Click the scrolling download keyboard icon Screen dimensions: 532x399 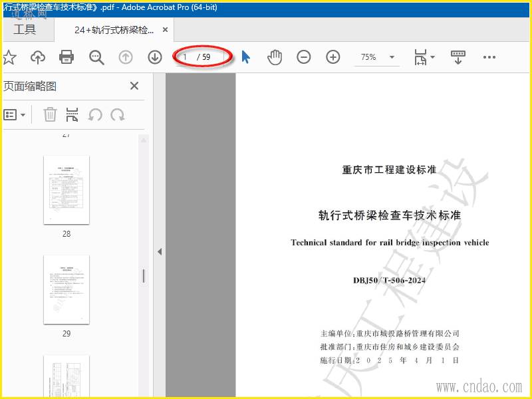pos(458,57)
